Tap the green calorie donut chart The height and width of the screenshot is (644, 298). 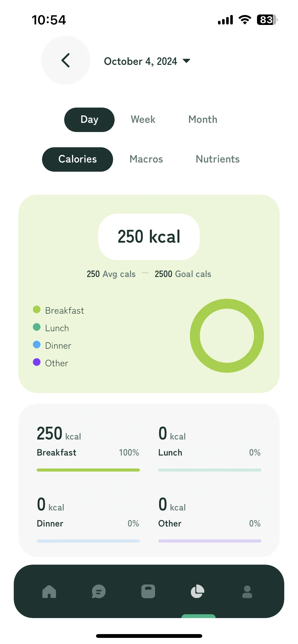point(227,336)
